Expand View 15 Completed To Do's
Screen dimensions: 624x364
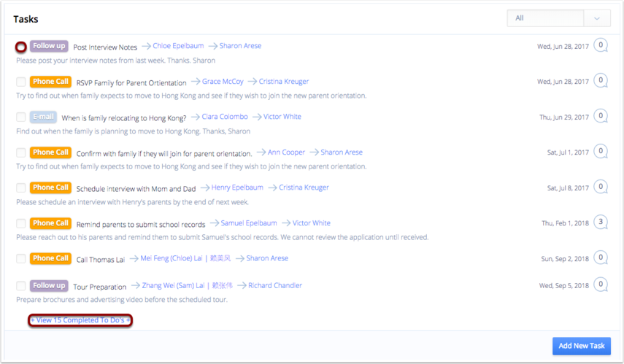coord(80,320)
